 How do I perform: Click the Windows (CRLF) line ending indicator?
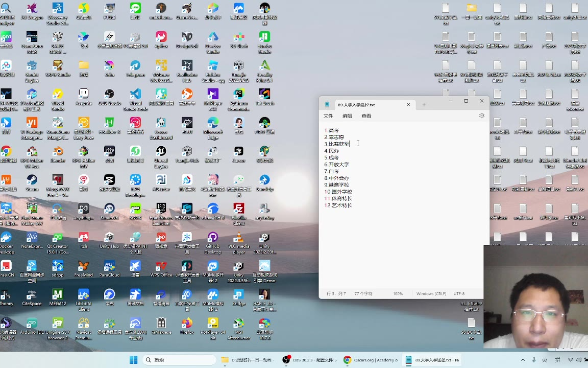pyautogui.click(x=431, y=294)
